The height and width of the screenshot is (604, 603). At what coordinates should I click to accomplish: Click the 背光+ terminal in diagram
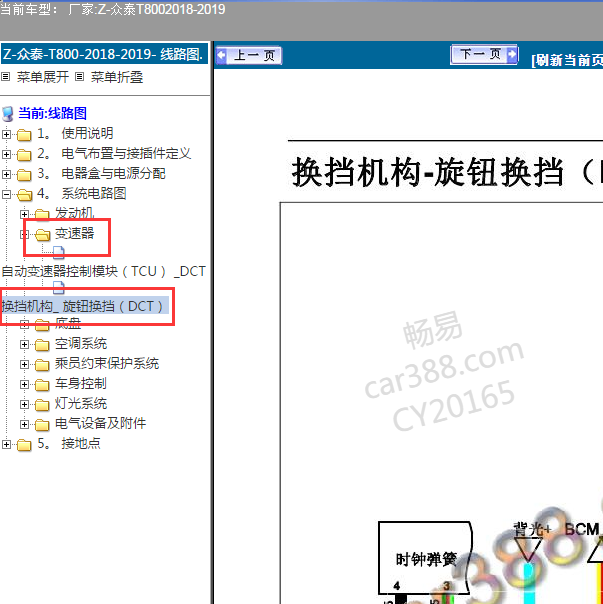click(x=532, y=529)
